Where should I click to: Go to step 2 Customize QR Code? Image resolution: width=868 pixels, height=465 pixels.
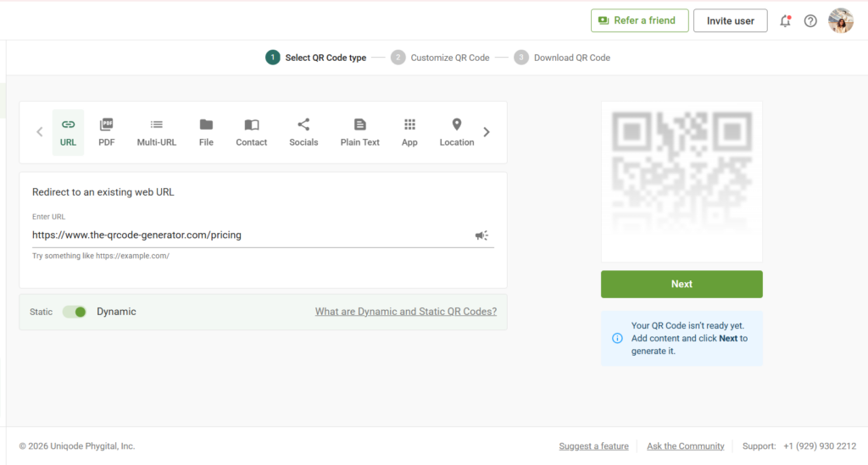tap(440, 58)
